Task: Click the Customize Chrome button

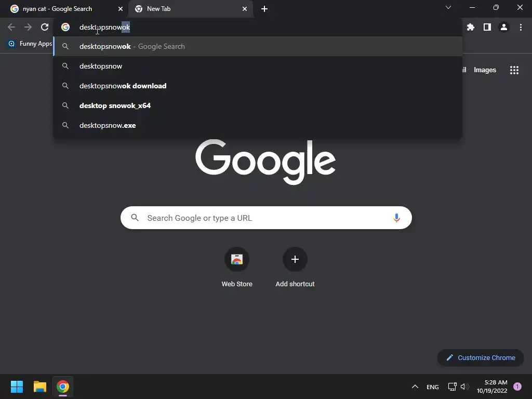Action: click(481, 357)
